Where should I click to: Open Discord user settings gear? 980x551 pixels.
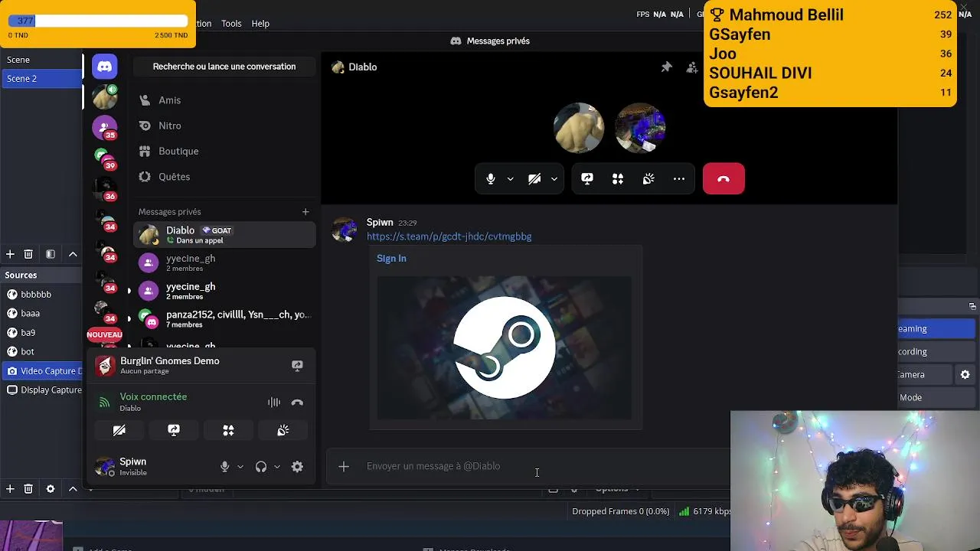pos(297,467)
